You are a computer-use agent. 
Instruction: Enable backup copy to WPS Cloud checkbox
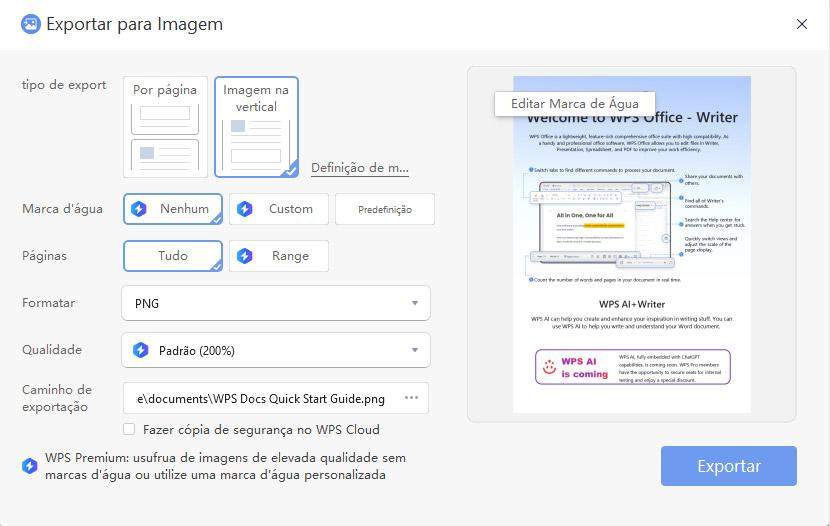pyautogui.click(x=129, y=429)
